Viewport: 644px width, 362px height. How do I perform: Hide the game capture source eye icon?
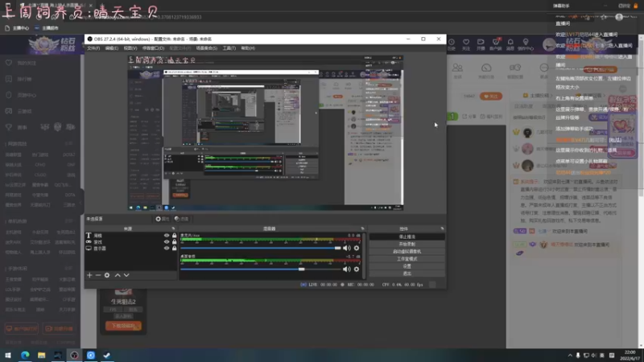pos(167,242)
